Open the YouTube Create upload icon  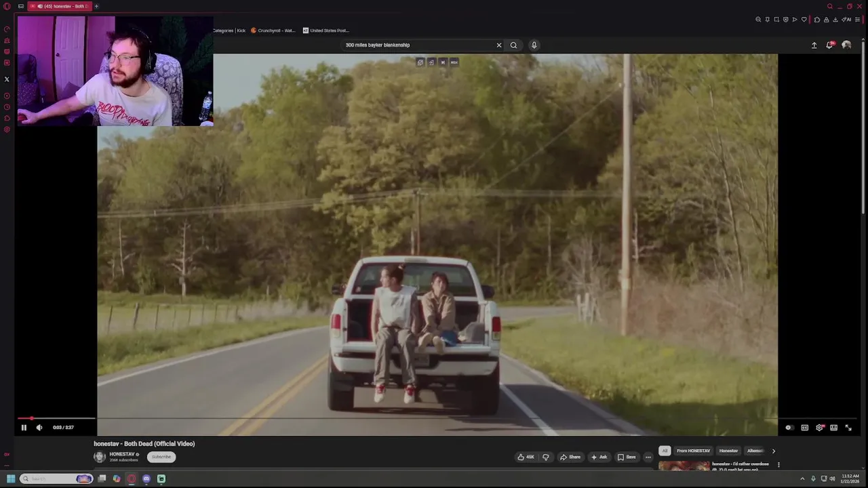pyautogui.click(x=814, y=45)
